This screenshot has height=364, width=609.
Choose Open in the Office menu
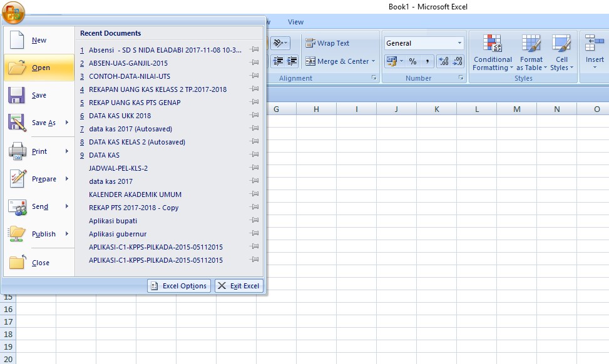(39, 68)
